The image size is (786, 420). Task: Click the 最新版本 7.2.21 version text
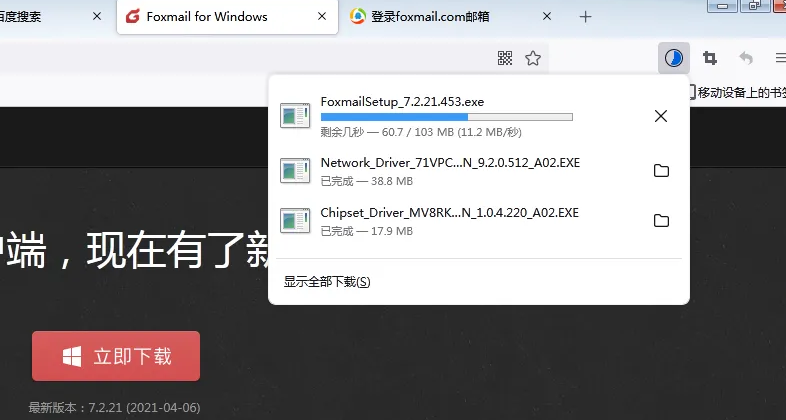point(115,407)
